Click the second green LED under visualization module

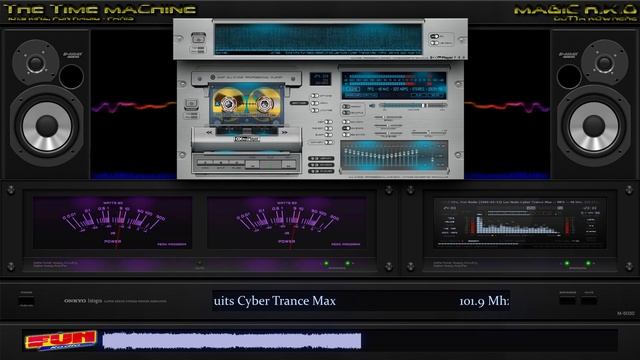point(588,264)
